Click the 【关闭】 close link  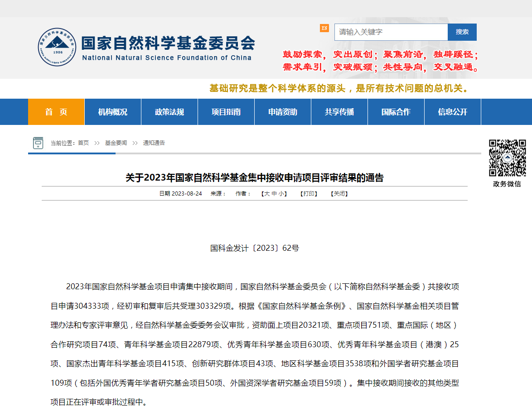pyautogui.click(x=339, y=194)
